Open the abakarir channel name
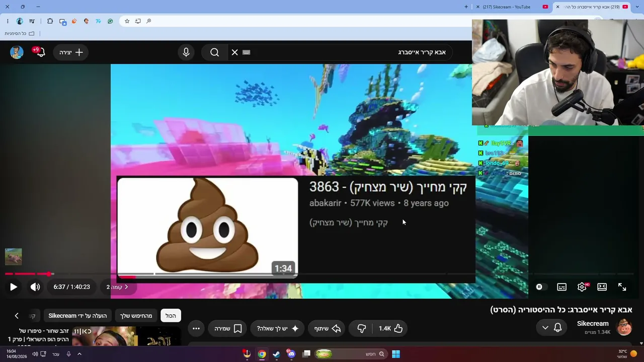The height and width of the screenshot is (362, 644). [326, 203]
